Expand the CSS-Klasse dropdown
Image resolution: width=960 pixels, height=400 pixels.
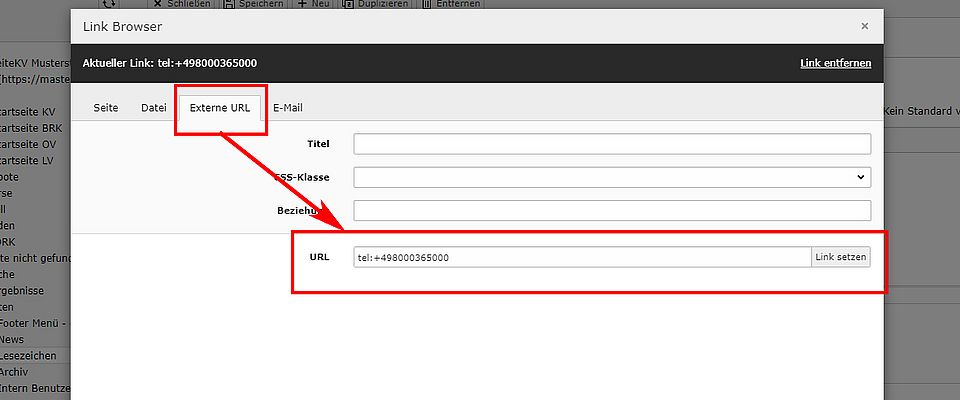tap(612, 177)
